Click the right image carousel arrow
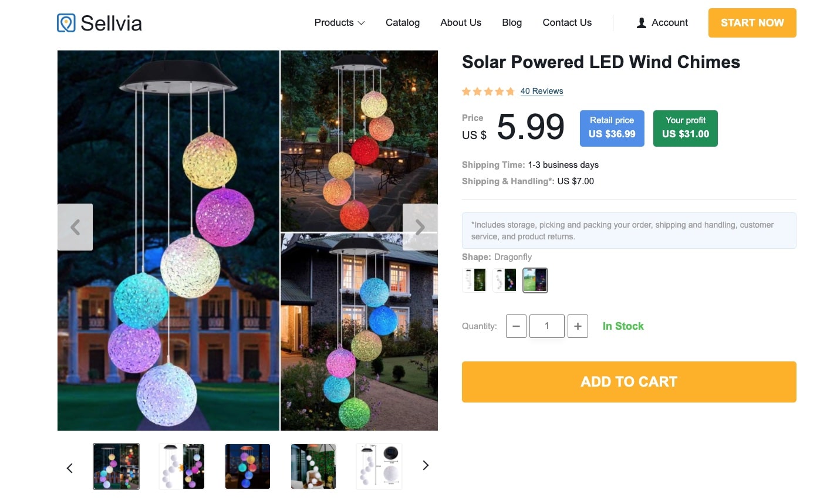Image resolution: width=837 pixels, height=504 pixels. (420, 227)
